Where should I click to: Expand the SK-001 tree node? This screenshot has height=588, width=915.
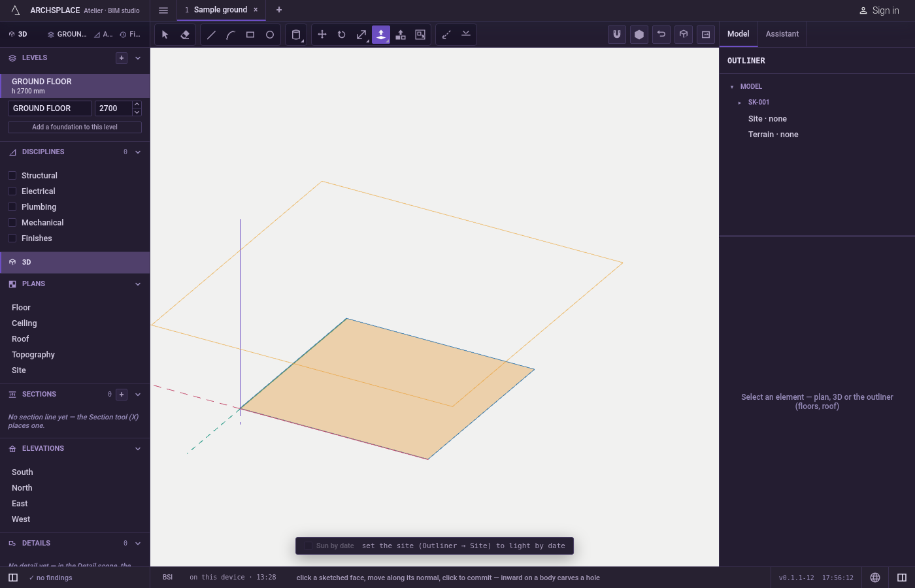click(x=739, y=103)
